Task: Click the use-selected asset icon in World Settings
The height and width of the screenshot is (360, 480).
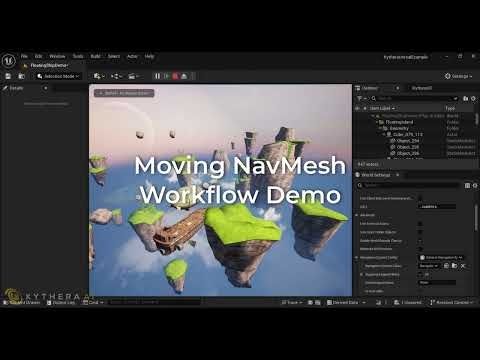Action: (x=447, y=266)
